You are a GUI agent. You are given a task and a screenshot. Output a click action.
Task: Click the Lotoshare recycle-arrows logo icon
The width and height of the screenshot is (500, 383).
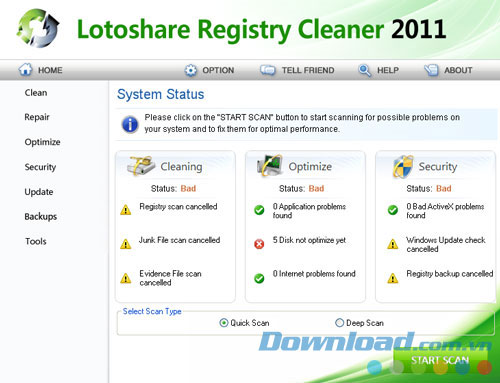(x=38, y=29)
